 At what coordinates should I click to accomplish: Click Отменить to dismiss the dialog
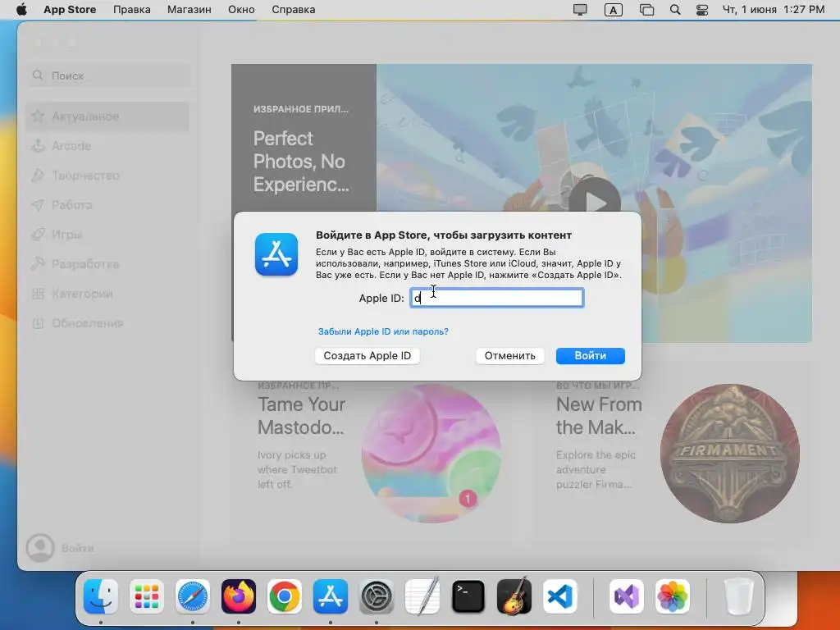click(510, 356)
